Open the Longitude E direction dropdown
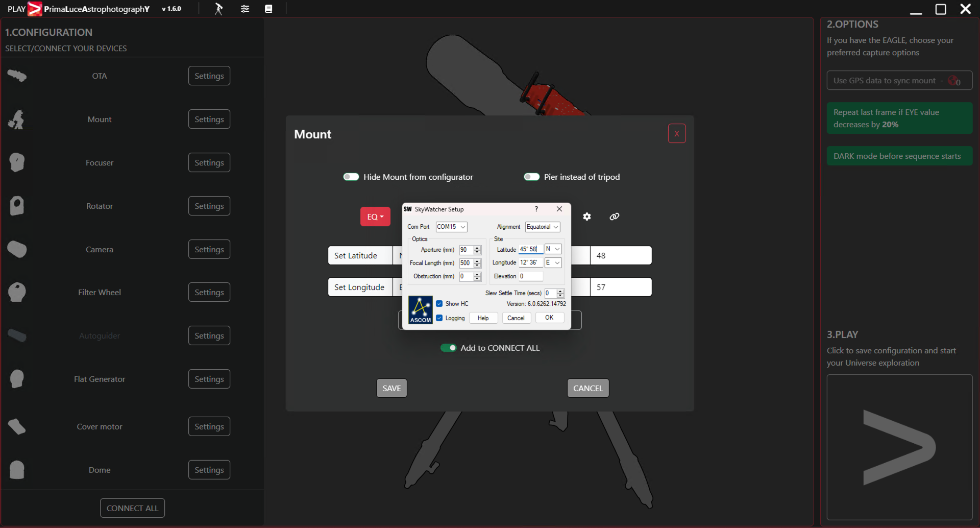 (553, 262)
